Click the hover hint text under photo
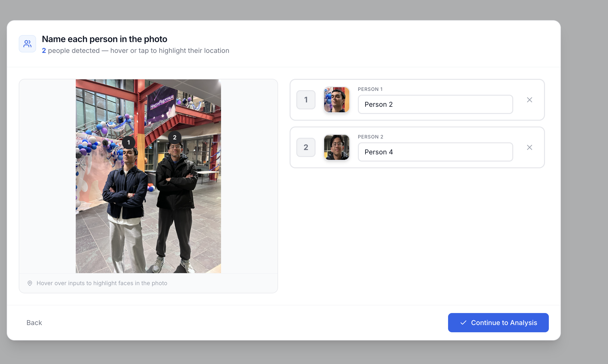Viewport: 608px width, 364px height. (x=101, y=283)
